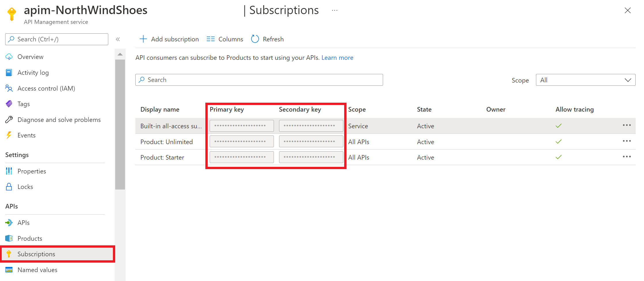Open the Named values page
The width and height of the screenshot is (644, 281).
[37, 269]
